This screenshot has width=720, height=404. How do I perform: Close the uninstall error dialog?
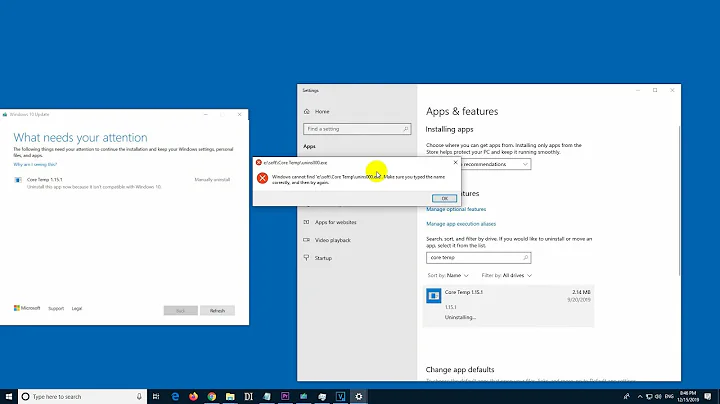click(x=455, y=163)
